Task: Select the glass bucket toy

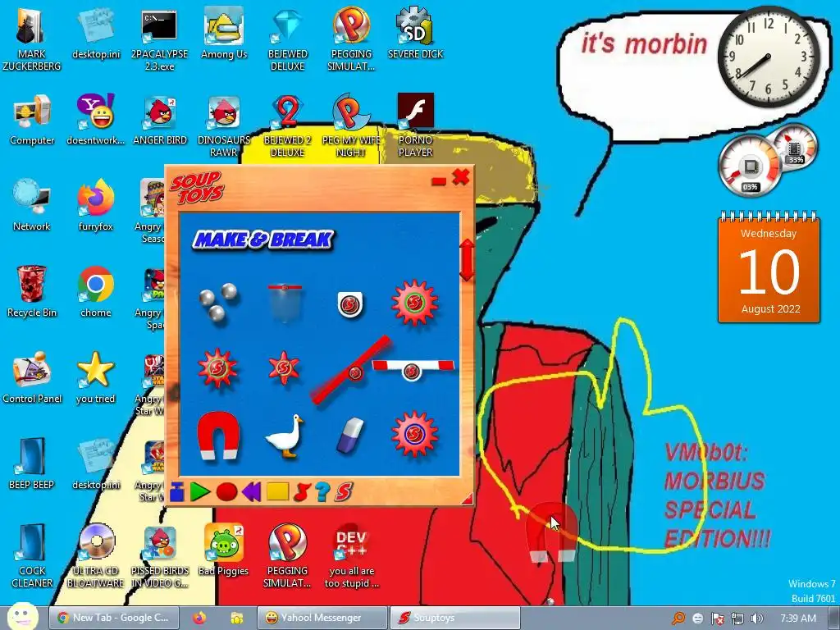Action: point(285,304)
